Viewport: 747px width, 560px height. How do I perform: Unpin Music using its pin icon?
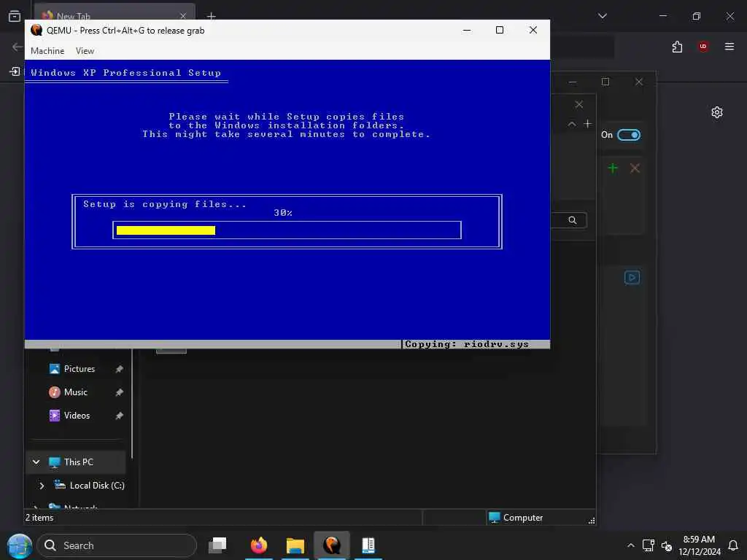point(119,392)
